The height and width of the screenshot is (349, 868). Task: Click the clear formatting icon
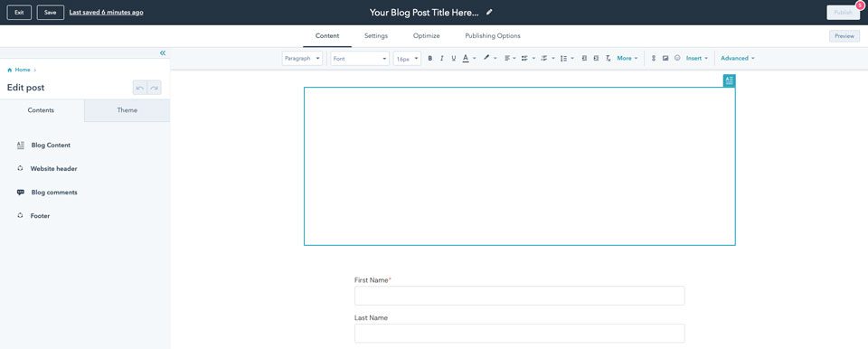[x=608, y=58]
